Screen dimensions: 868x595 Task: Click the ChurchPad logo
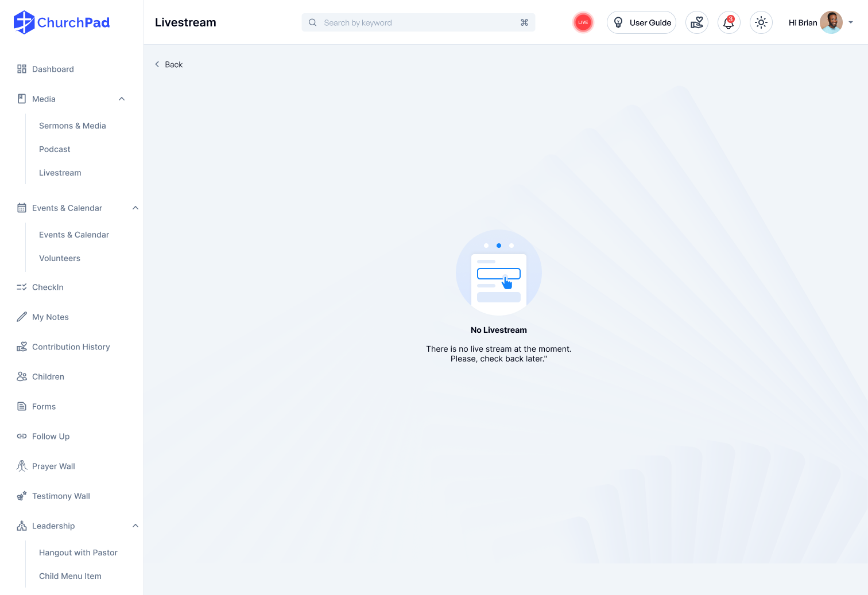[61, 22]
